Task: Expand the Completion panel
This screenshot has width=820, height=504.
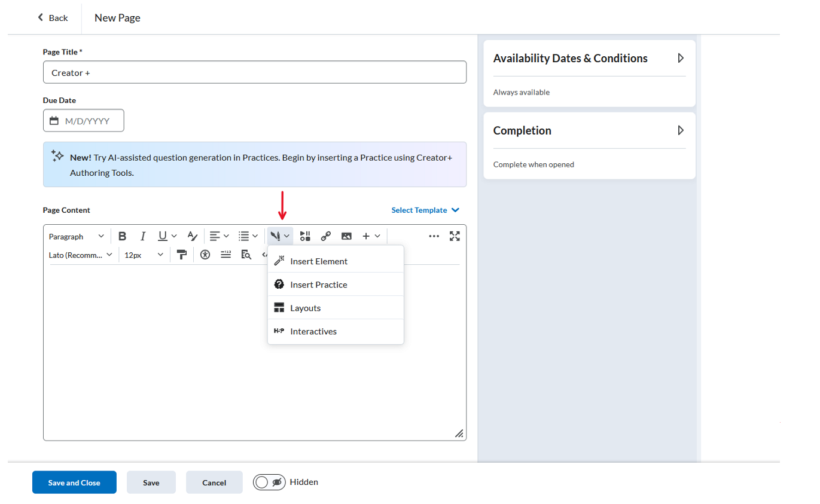Action: coord(680,130)
